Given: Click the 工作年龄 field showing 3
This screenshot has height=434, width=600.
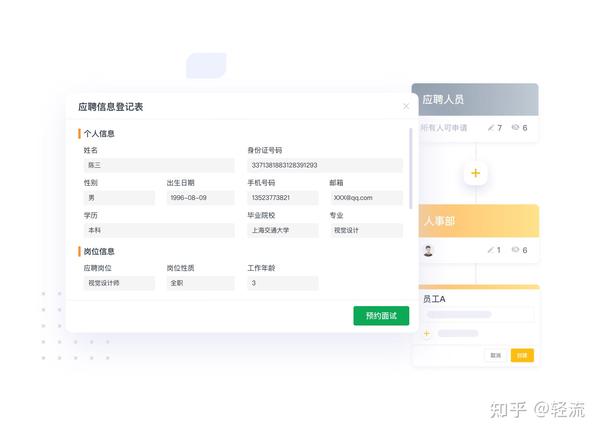Looking at the screenshot, I should coord(283,283).
